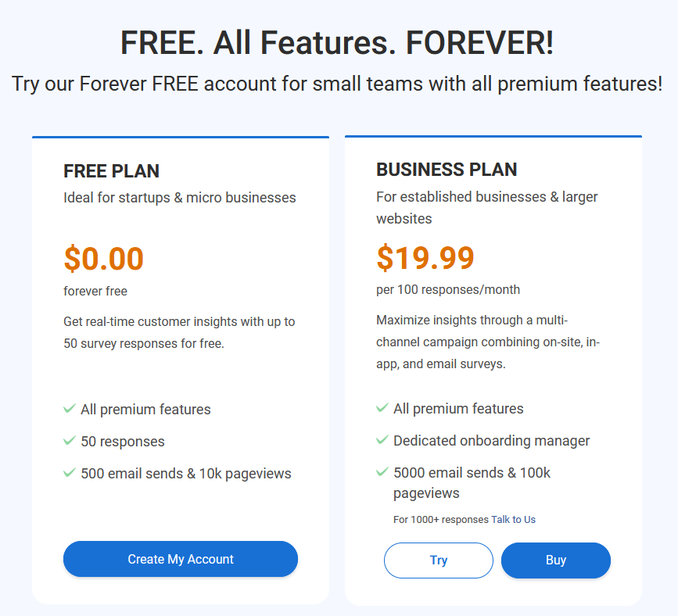Select the BUSINESS PLAN heading
This screenshot has height=616, width=678.
pyautogui.click(x=447, y=170)
